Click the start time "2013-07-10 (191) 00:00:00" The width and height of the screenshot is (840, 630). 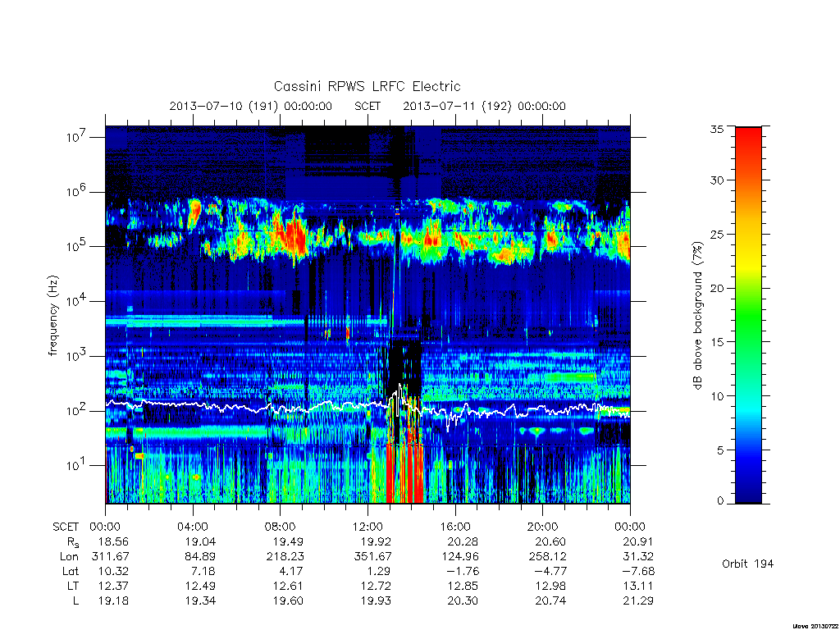[251, 106]
